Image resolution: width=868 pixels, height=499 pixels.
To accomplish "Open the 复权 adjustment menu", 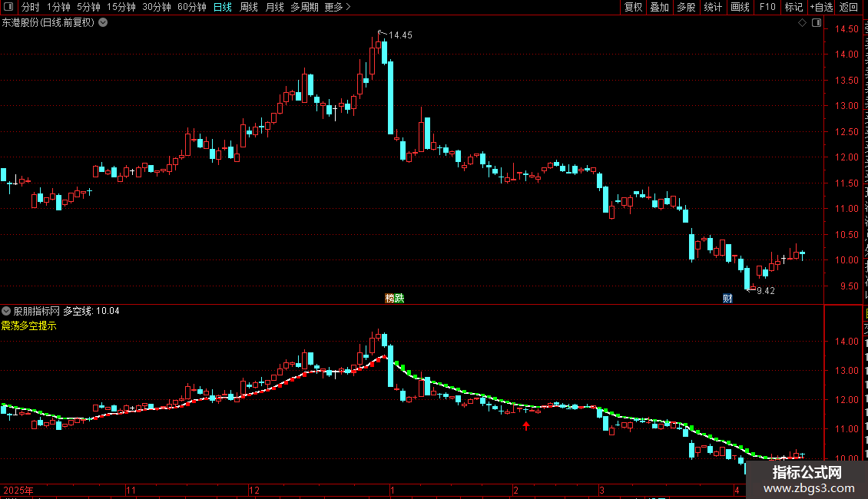I will point(633,7).
